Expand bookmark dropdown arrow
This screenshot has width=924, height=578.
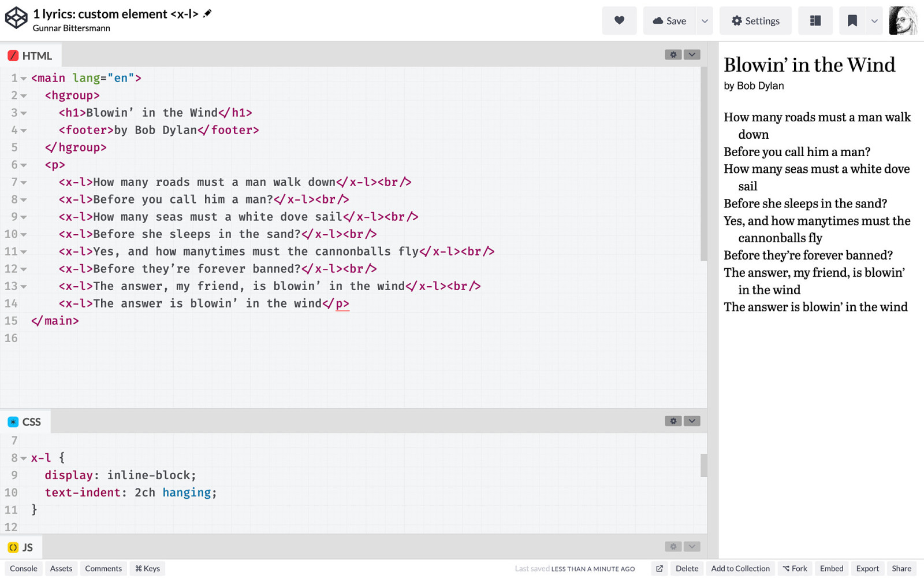pos(874,21)
